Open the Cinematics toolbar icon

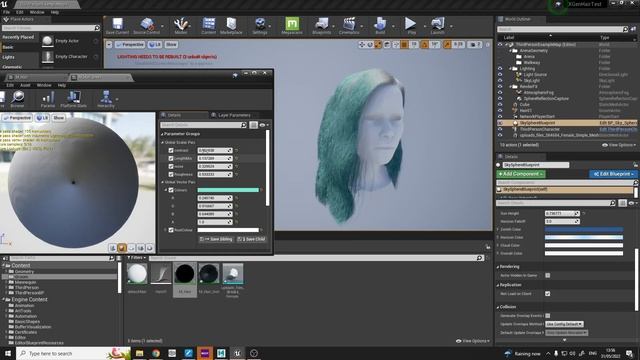click(349, 26)
